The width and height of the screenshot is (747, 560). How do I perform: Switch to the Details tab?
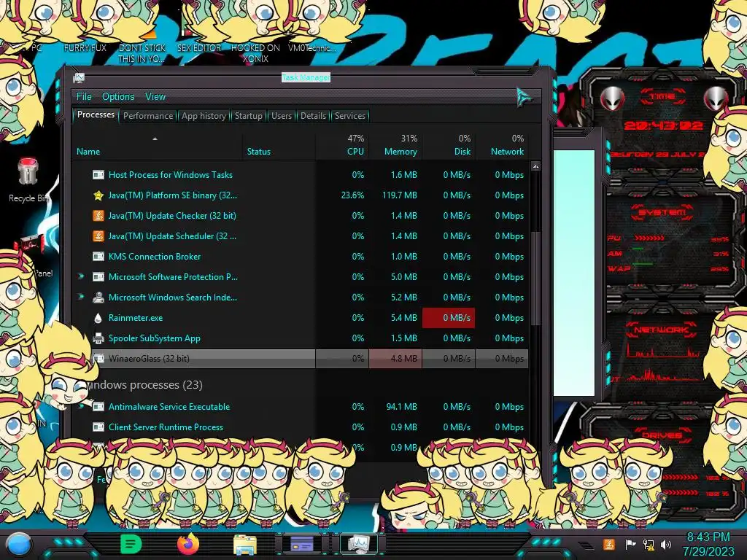313,116
